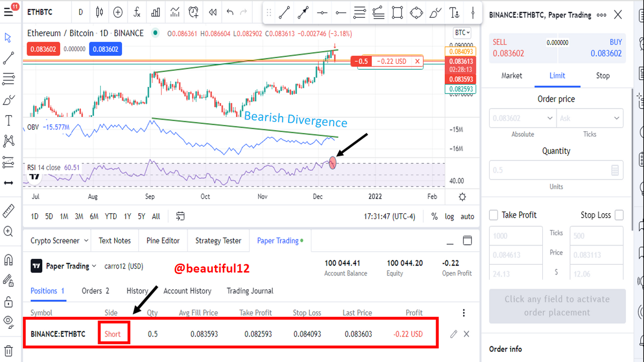Screen dimensions: 644x362
Task: Open the Strategy Tester tab
Action: click(218, 241)
